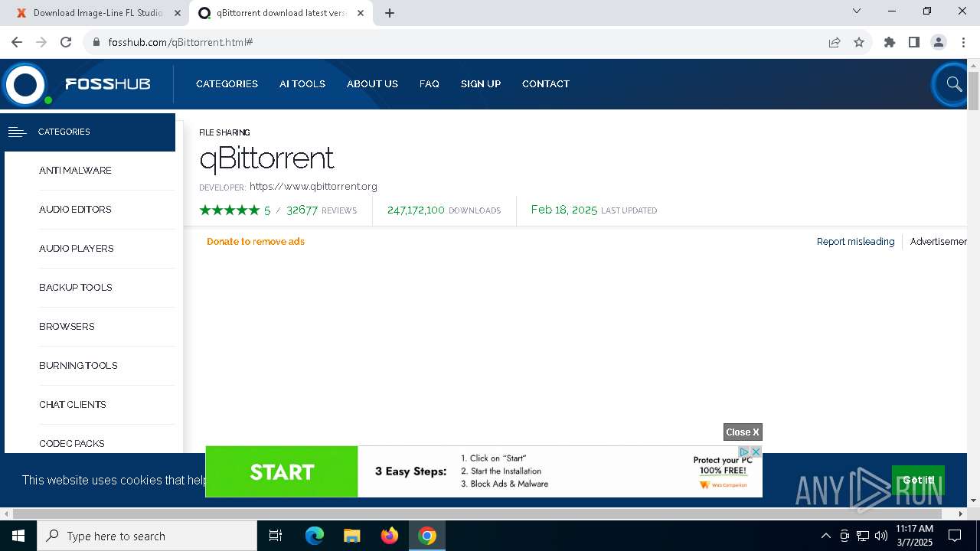Open the Anti Malware category
Image resolution: width=980 pixels, height=551 pixels.
75,171
